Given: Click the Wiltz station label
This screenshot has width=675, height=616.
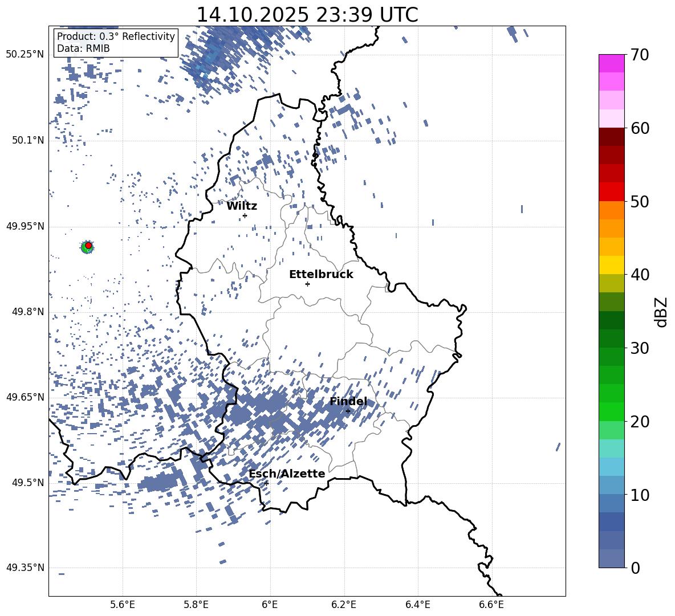Looking at the screenshot, I should (242, 206).
